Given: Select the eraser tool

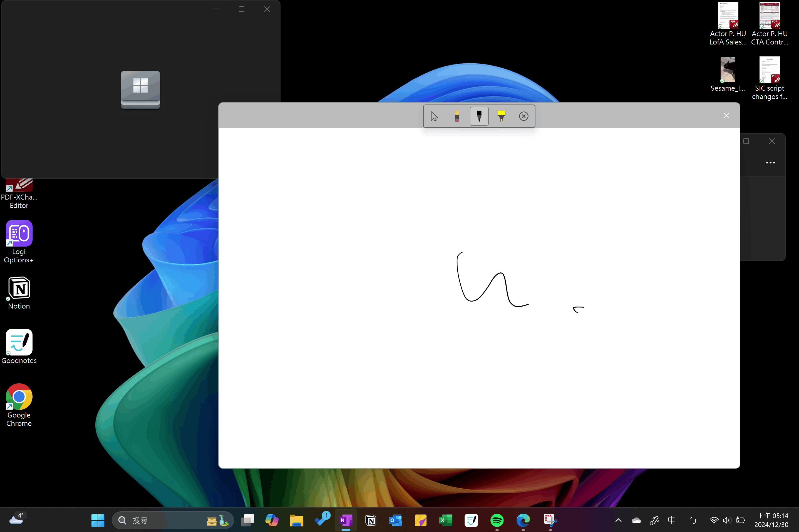Looking at the screenshot, I should point(457,116).
